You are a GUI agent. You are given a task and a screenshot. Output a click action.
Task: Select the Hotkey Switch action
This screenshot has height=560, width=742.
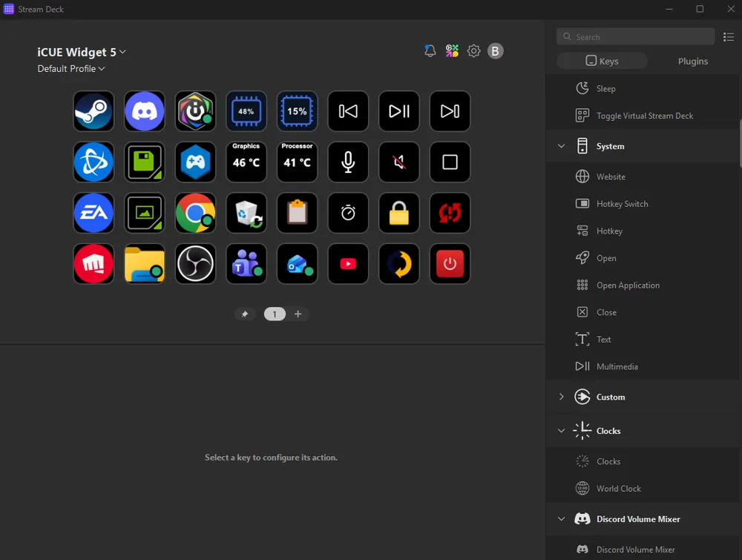click(642, 204)
